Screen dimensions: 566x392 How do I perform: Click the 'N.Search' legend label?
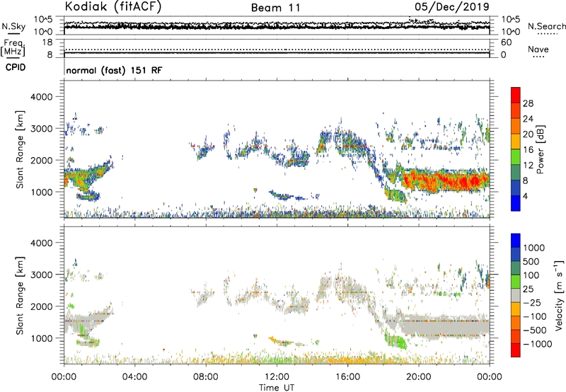(546, 26)
